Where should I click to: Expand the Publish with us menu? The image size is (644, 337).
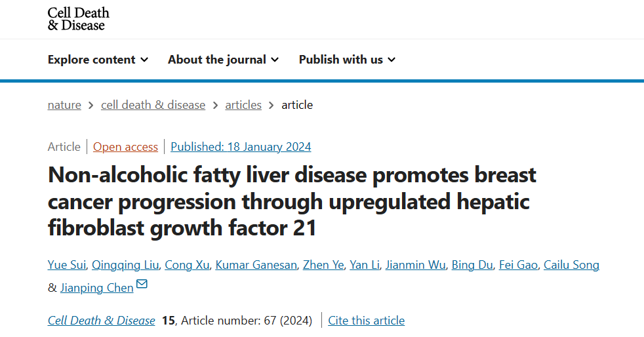click(x=347, y=60)
